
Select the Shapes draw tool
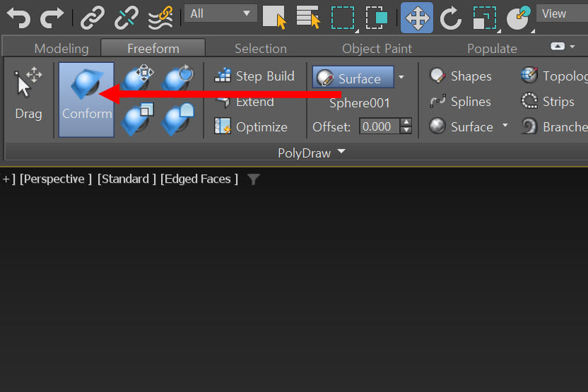click(x=461, y=76)
